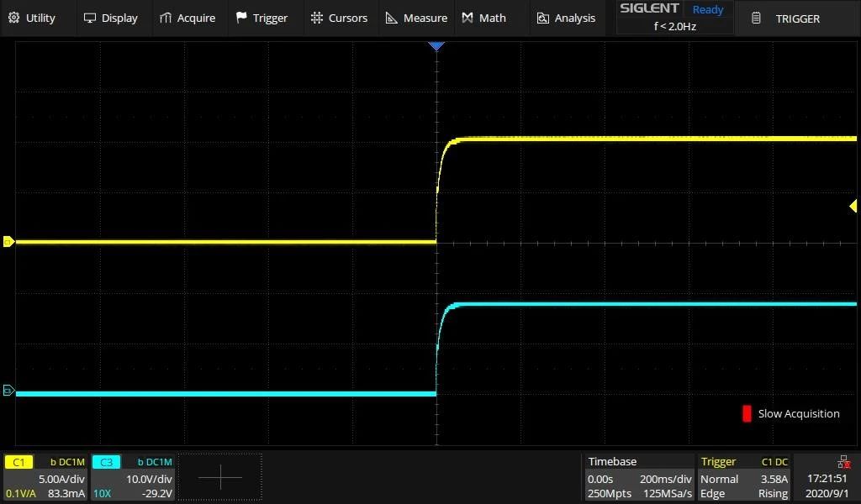Click the cyan C3 ground level marker

tap(8, 391)
